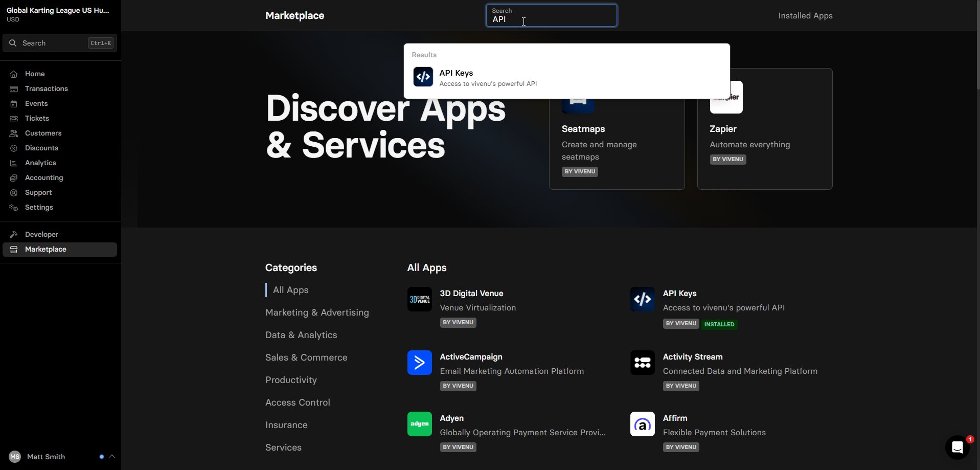Click the Settings gears icon

(x=14, y=208)
